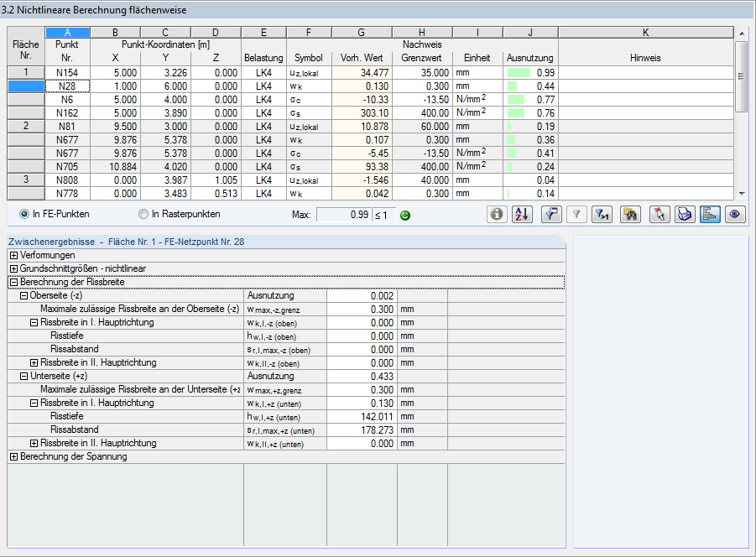Click utilization bar for 0.76 row
The width and height of the screenshot is (756, 557).
516,113
